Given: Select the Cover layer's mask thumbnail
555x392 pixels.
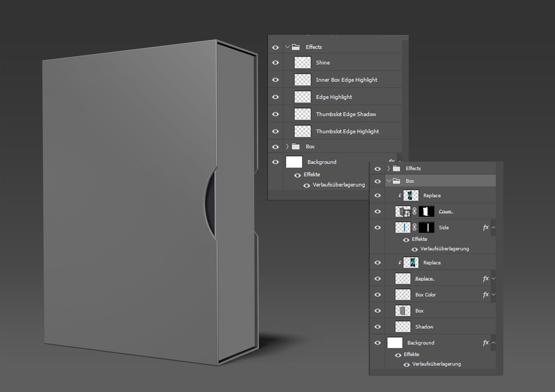Looking at the screenshot, I should click(x=426, y=212).
